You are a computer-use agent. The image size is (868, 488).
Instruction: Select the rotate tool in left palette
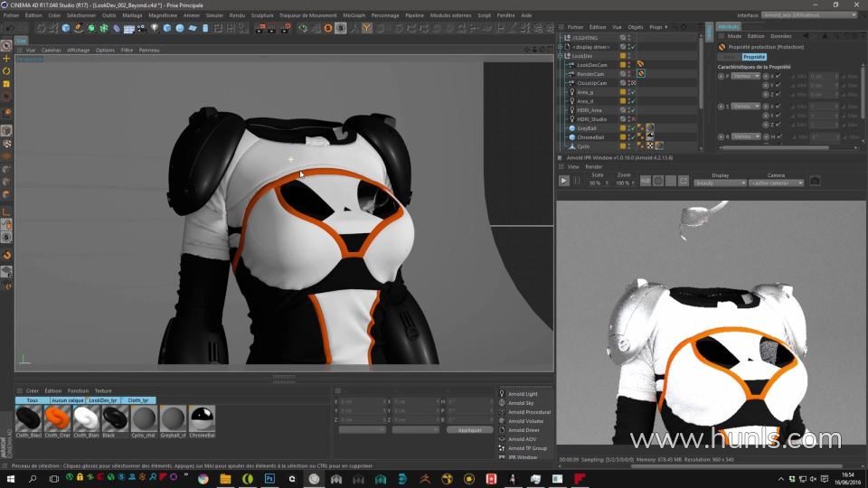[x=6, y=70]
